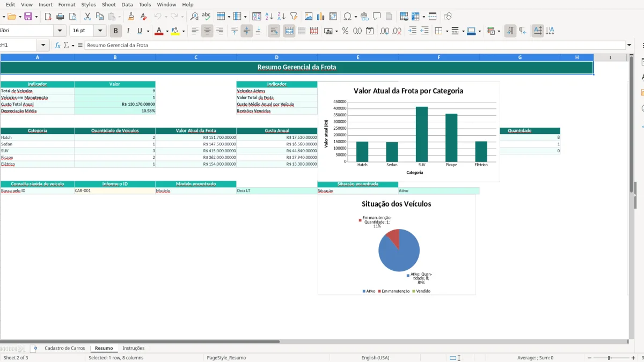This screenshot has width=644, height=362.
Task: Click the Save document icon
Action: click(x=28, y=17)
